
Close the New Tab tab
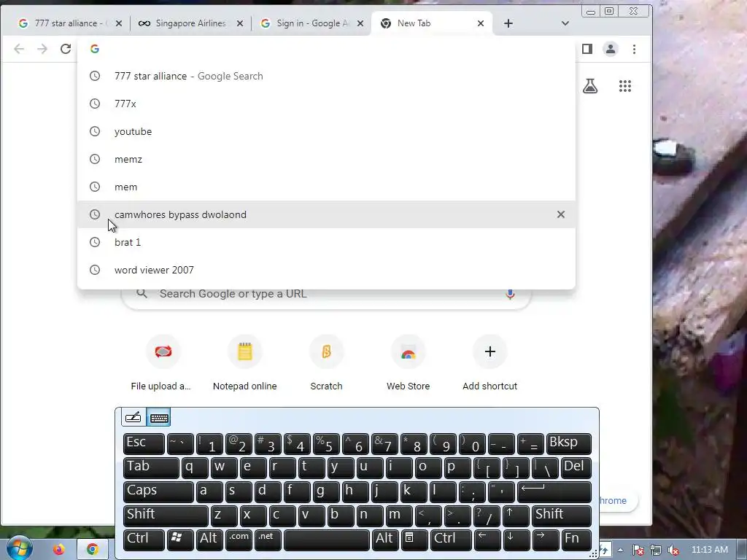(481, 23)
